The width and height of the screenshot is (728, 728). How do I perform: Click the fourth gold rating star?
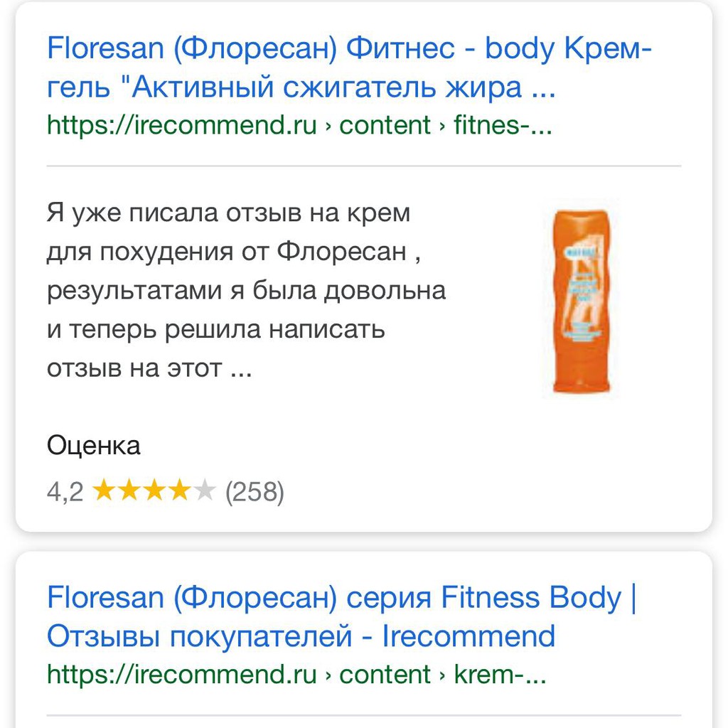coord(178,491)
